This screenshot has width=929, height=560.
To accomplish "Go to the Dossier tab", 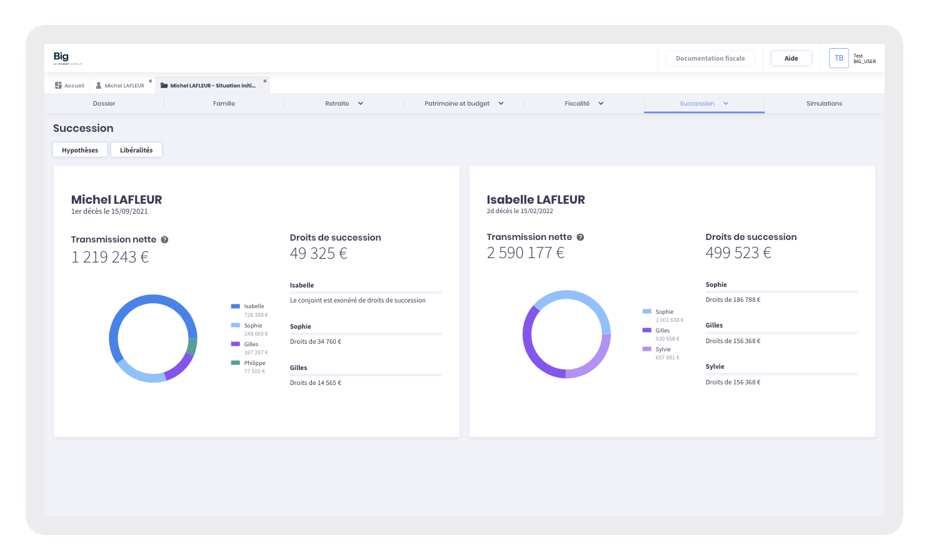I will [x=104, y=104].
